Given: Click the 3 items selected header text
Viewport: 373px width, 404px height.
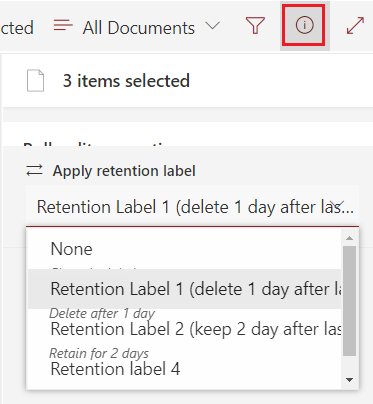Looking at the screenshot, I should 126,81.
